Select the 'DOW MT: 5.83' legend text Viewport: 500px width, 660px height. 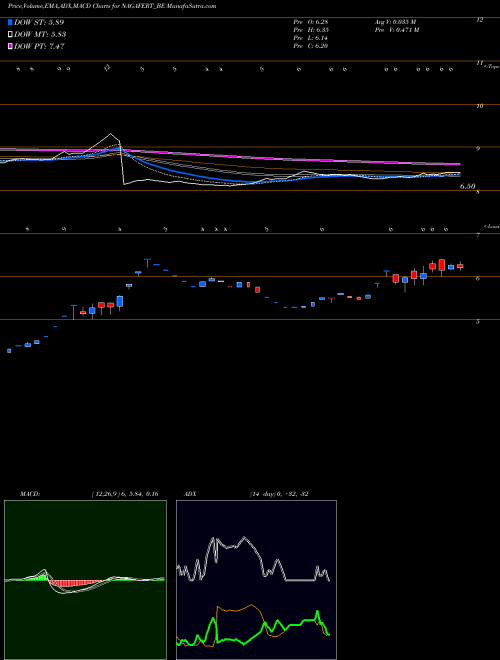point(40,34)
